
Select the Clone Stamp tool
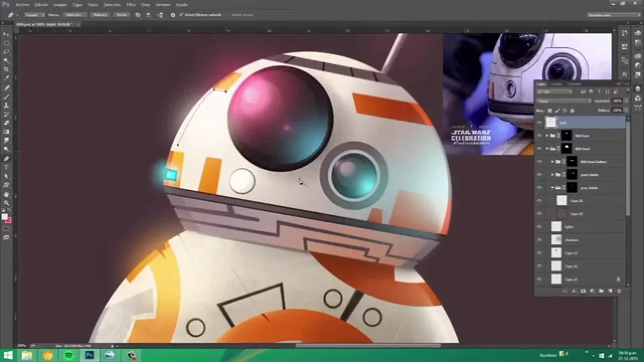pos(7,105)
